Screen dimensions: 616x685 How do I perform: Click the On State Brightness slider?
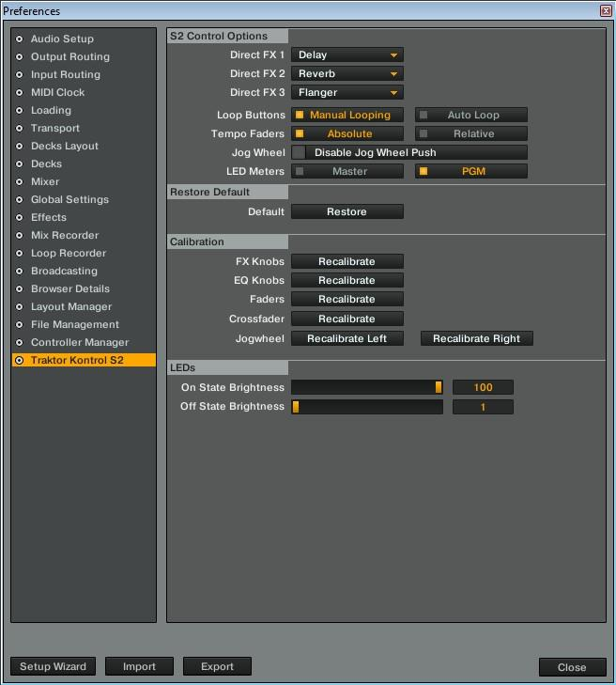367,387
